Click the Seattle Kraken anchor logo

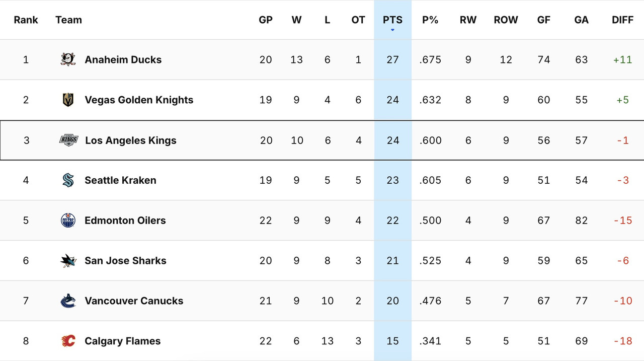point(67,180)
